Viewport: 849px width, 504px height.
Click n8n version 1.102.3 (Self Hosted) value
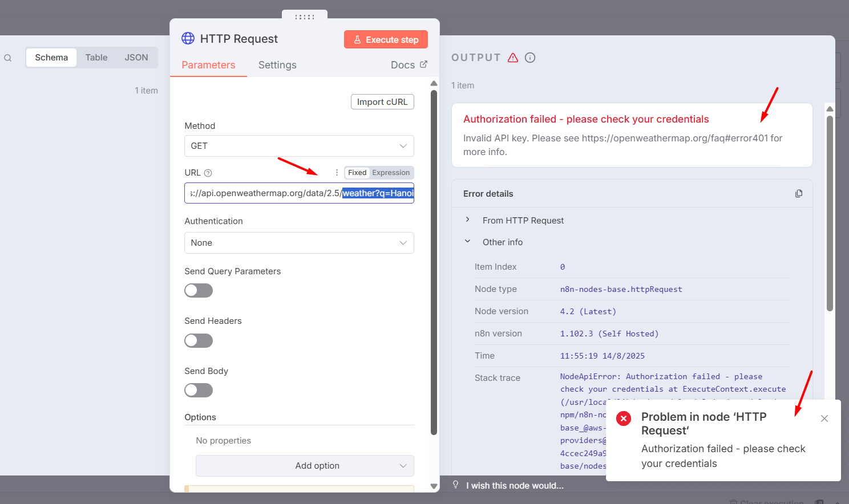coord(609,334)
